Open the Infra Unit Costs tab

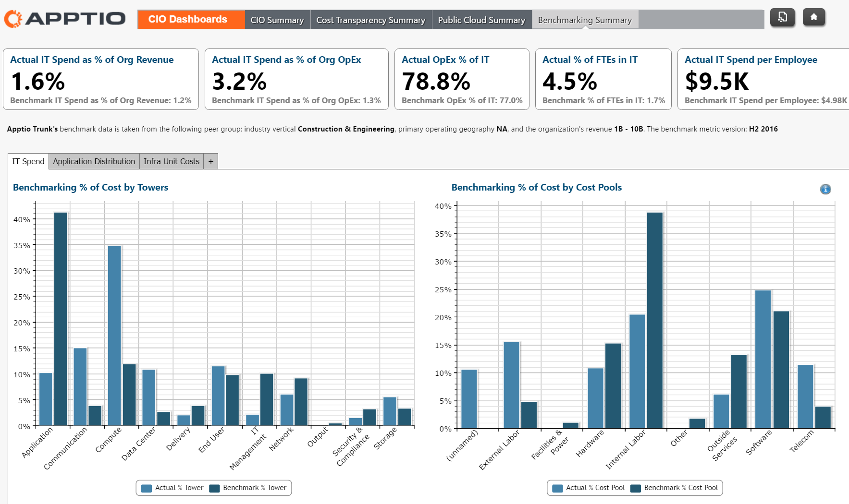point(172,161)
